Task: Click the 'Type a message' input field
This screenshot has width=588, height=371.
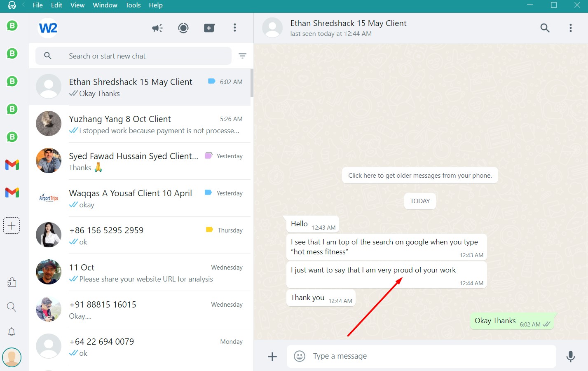Action: tap(429, 356)
